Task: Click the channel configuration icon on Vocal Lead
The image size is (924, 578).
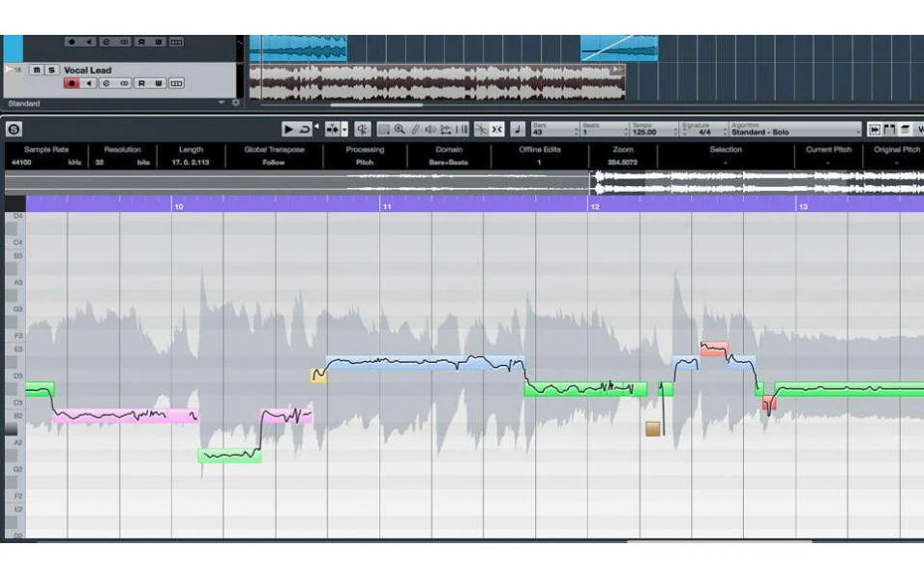Action: (177, 82)
